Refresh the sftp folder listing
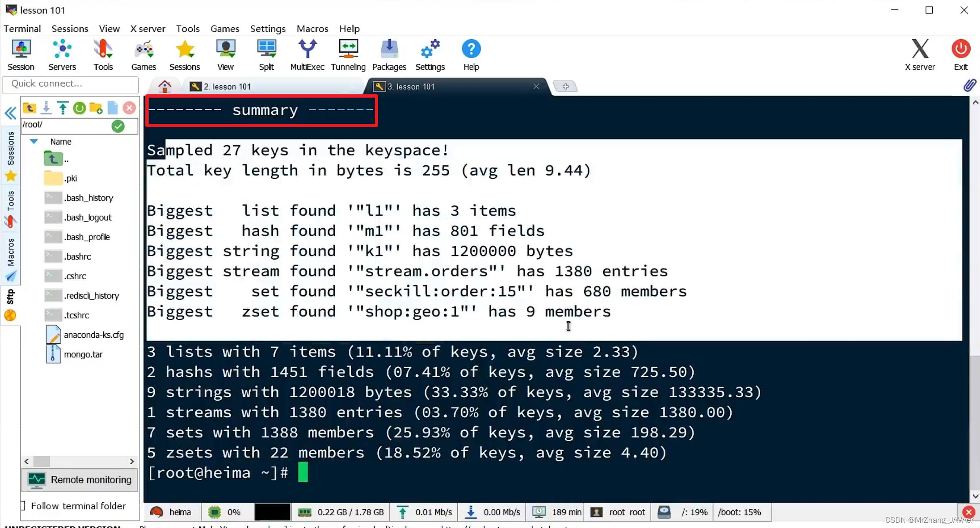The height and width of the screenshot is (528, 980). pos(79,108)
